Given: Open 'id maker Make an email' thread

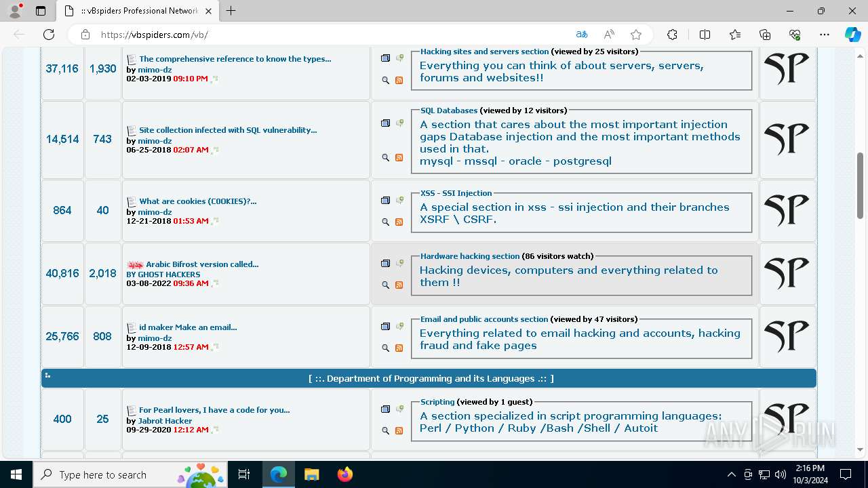Looking at the screenshot, I should pyautogui.click(x=188, y=327).
